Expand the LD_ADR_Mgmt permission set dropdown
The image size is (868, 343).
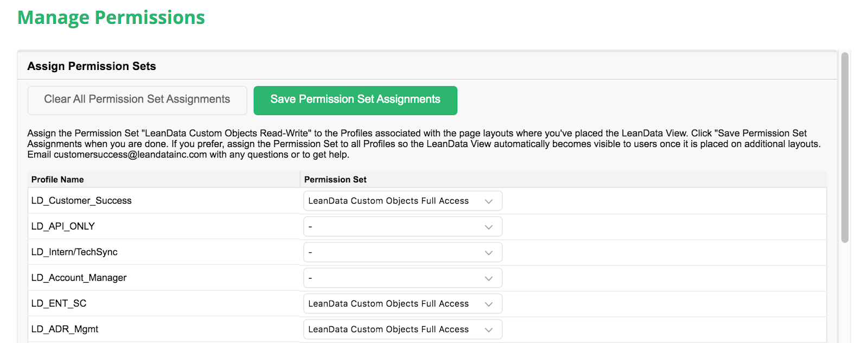pos(403,329)
